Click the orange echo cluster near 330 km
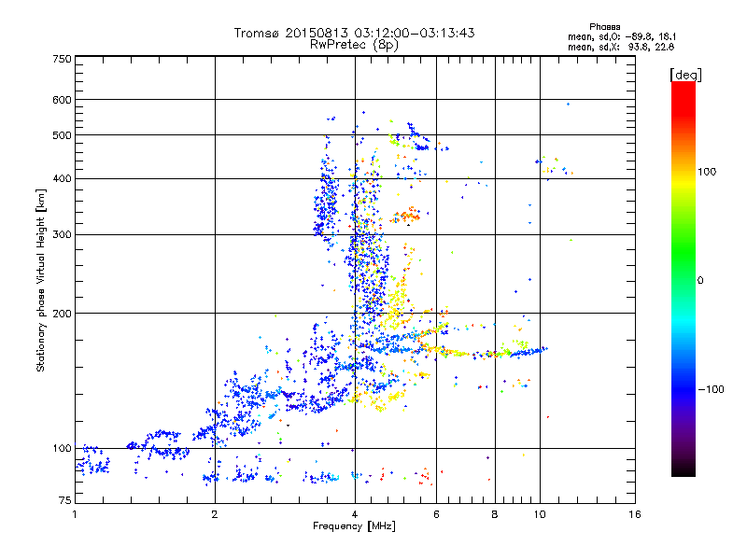This screenshot has height=560, width=747. point(405,216)
